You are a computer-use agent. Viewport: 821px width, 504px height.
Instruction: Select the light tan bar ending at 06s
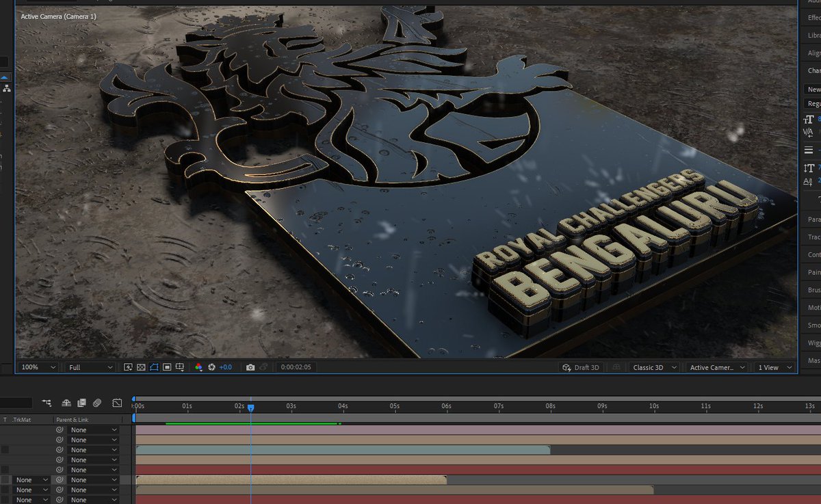coord(291,480)
